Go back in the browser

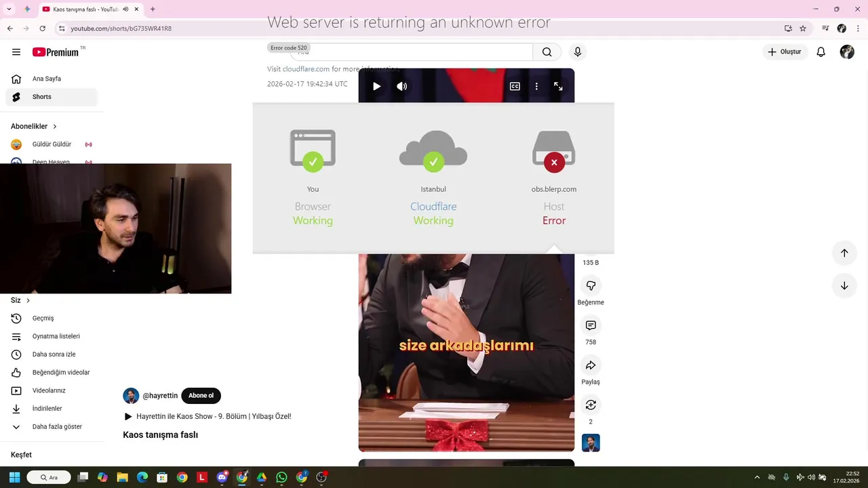pyautogui.click(x=10, y=28)
